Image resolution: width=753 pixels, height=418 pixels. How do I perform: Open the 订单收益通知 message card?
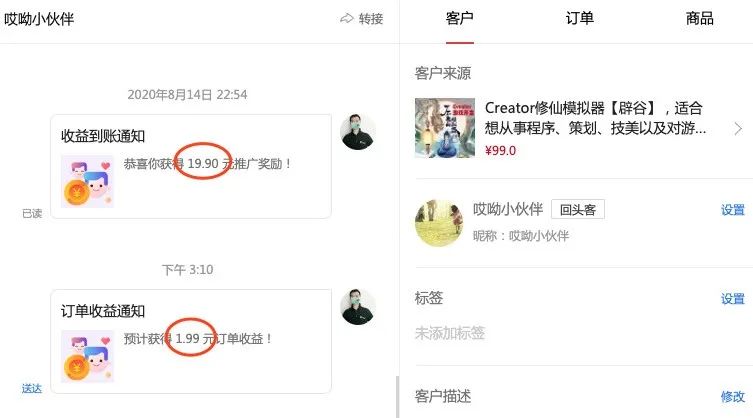pos(191,341)
